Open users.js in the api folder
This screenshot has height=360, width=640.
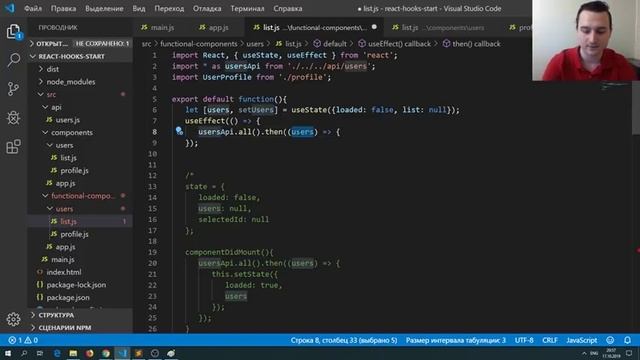click(x=67, y=120)
